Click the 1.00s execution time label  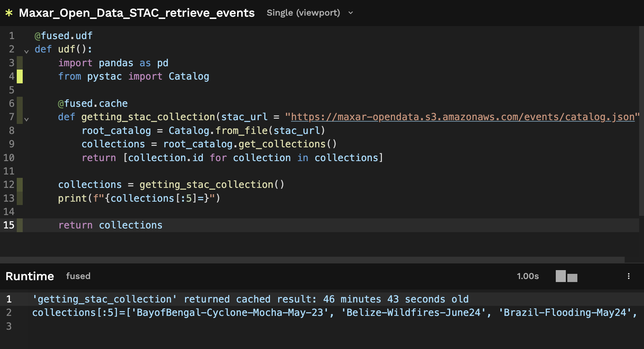tap(527, 276)
